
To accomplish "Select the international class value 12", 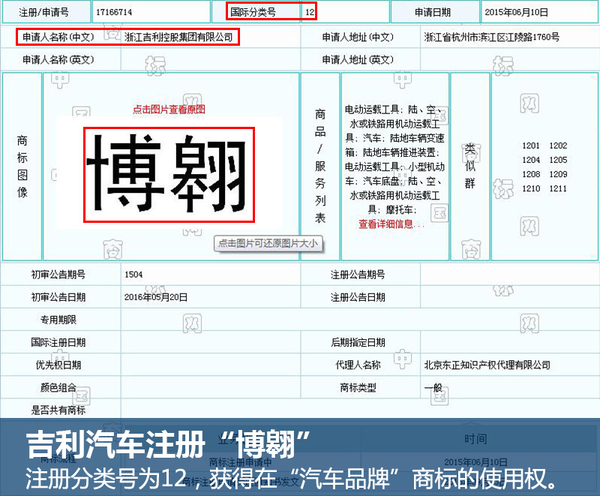I will coord(309,13).
